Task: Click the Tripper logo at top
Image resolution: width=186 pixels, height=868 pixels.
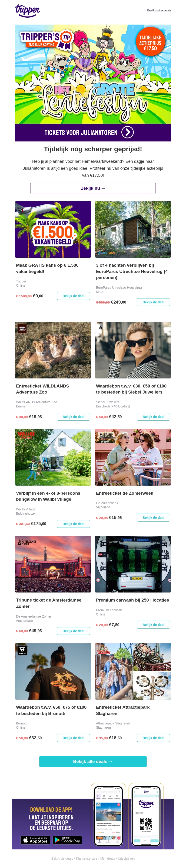Action: coord(27,11)
